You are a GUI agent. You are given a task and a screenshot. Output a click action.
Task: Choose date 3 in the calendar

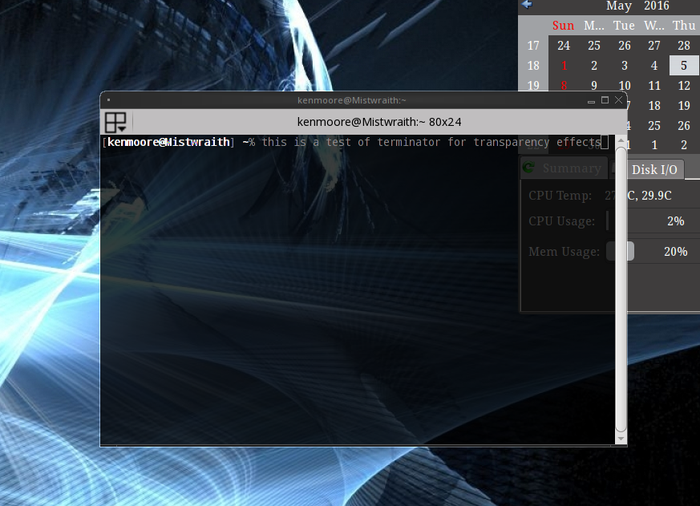625,65
